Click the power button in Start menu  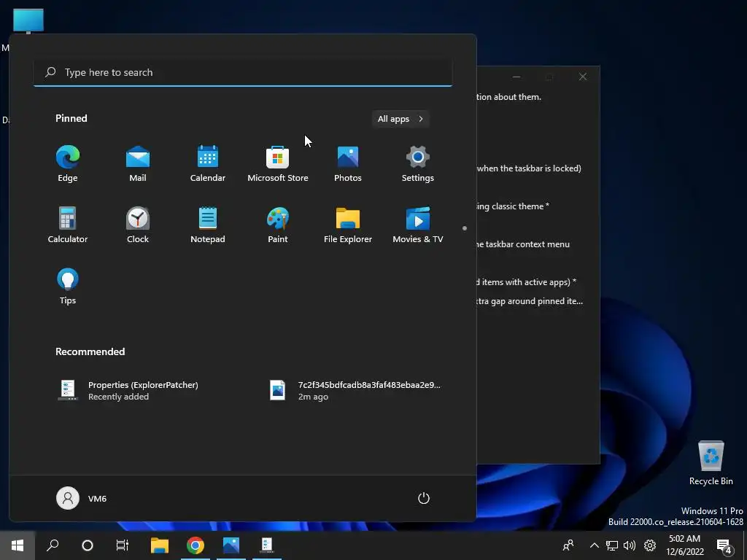click(424, 498)
